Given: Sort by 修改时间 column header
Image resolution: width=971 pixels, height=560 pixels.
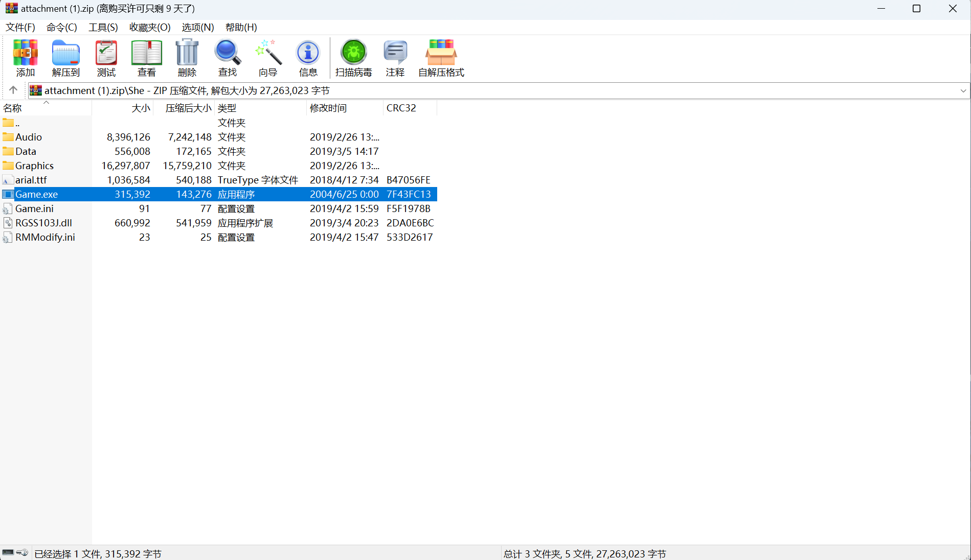Looking at the screenshot, I should click(x=345, y=108).
